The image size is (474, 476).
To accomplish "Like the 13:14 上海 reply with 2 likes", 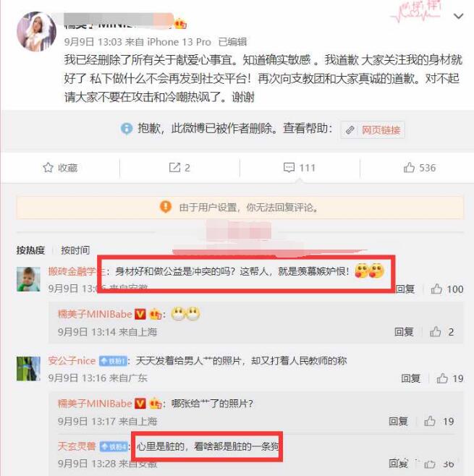I will [436, 332].
